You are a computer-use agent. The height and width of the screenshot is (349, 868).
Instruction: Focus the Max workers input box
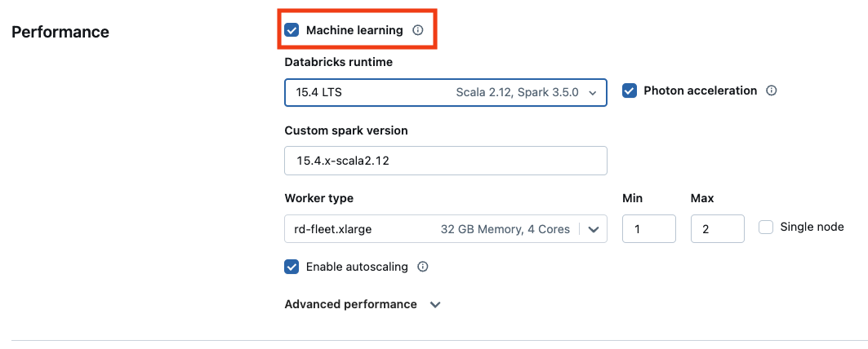point(717,229)
